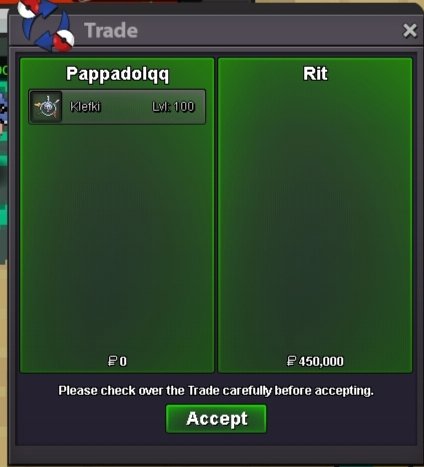424x467 pixels.
Task: Click the Trade Pokeball swap icon
Action: pos(46,25)
